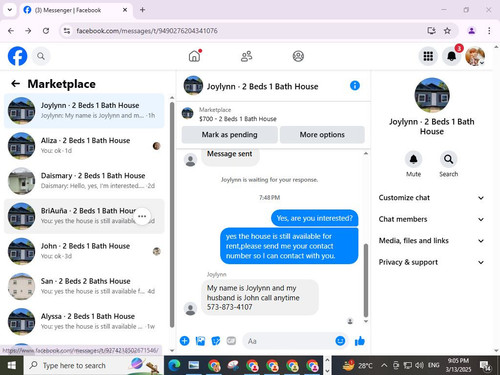
Task: Choose a GIF in composer
Action: click(x=231, y=341)
